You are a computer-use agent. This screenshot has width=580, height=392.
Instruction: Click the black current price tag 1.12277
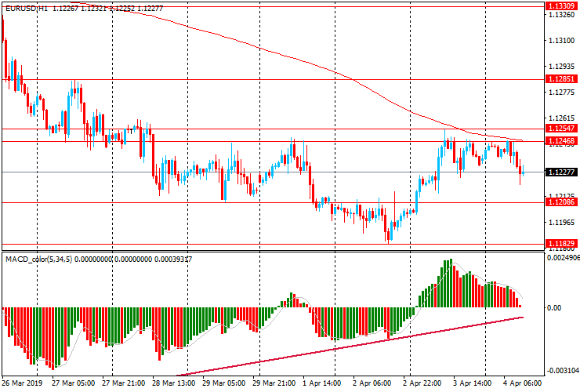coord(561,172)
